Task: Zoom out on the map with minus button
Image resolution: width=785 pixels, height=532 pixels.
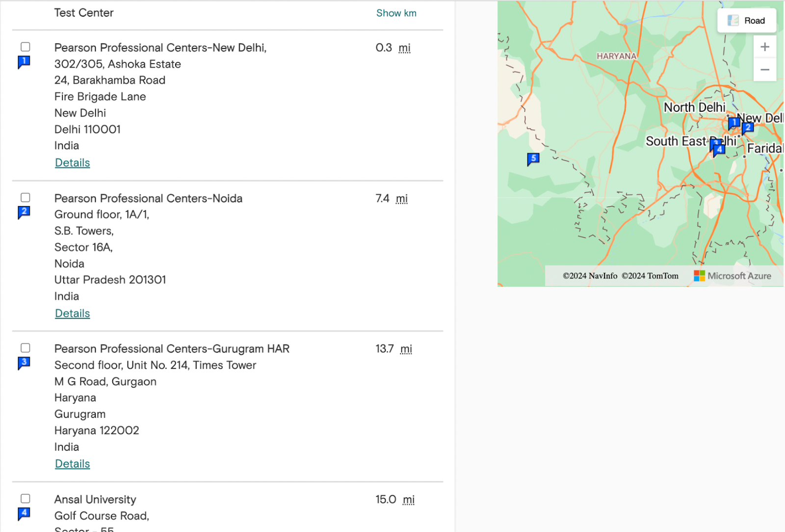Action: 765,70
